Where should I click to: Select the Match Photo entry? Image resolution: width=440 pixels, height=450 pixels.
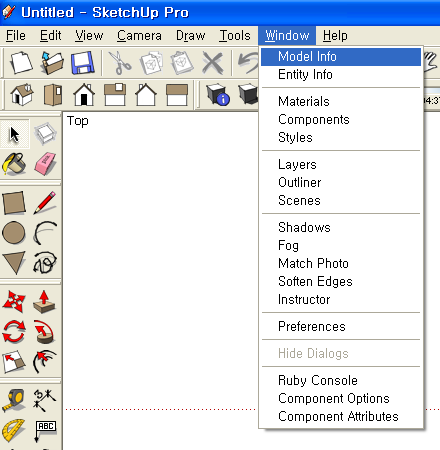click(341, 264)
